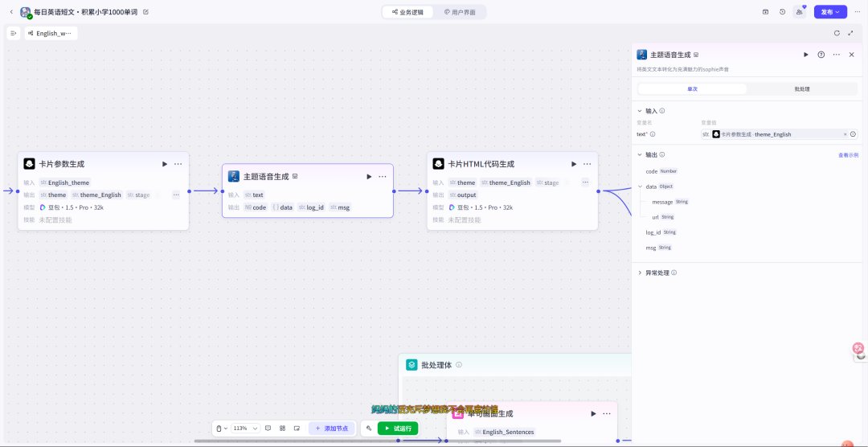Open version history clock icon
This screenshot has height=447, width=868.
782,11
